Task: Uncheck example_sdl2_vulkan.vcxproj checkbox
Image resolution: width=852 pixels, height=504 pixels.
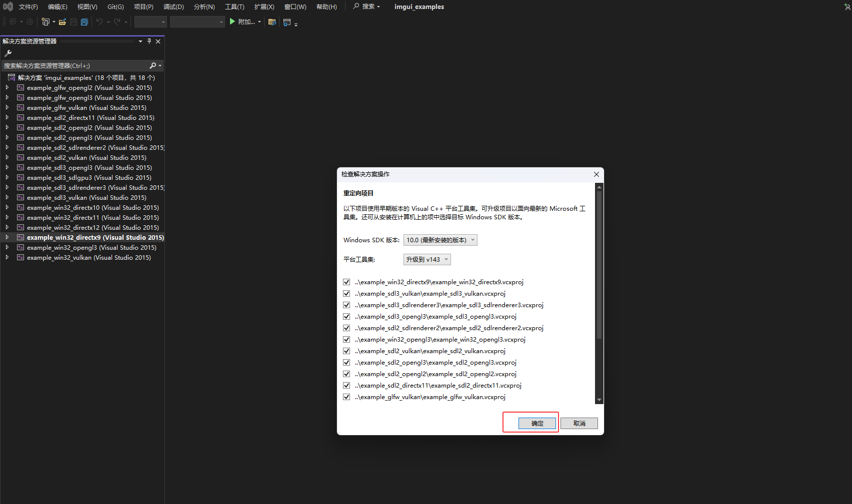Action: coord(346,351)
